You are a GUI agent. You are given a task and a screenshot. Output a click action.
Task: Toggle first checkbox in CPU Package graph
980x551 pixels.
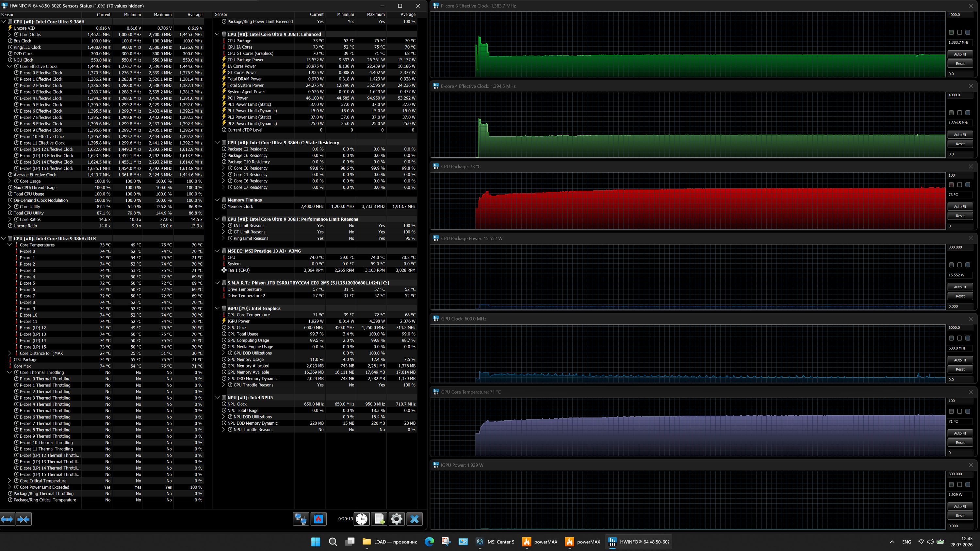pos(951,185)
